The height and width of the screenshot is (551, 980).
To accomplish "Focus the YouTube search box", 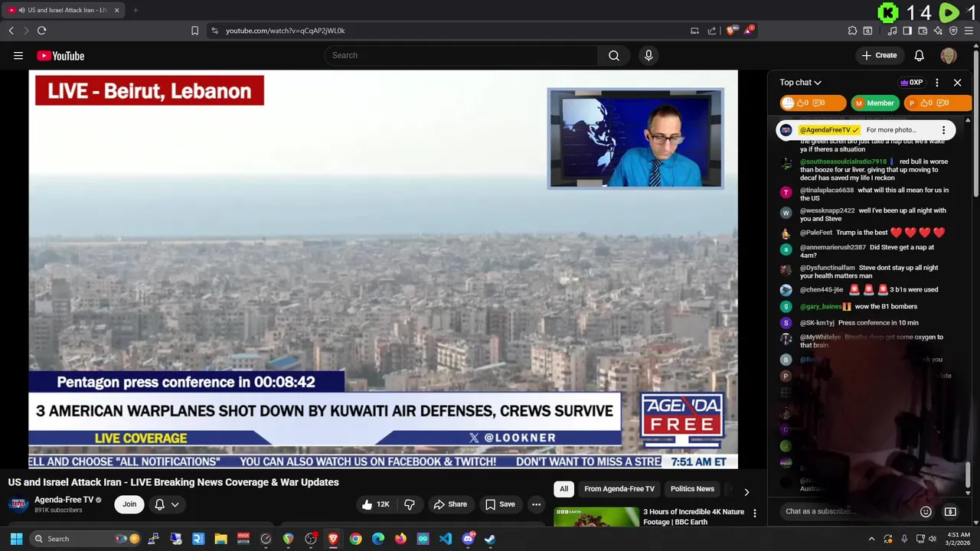I will point(461,55).
